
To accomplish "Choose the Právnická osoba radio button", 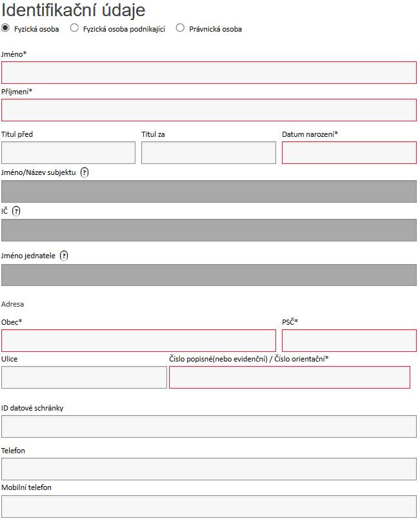I will click(180, 28).
